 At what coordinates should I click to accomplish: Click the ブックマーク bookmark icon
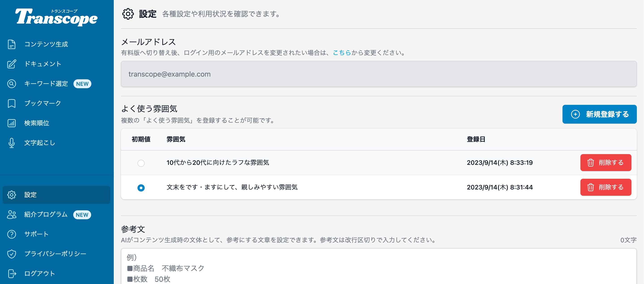click(x=11, y=103)
